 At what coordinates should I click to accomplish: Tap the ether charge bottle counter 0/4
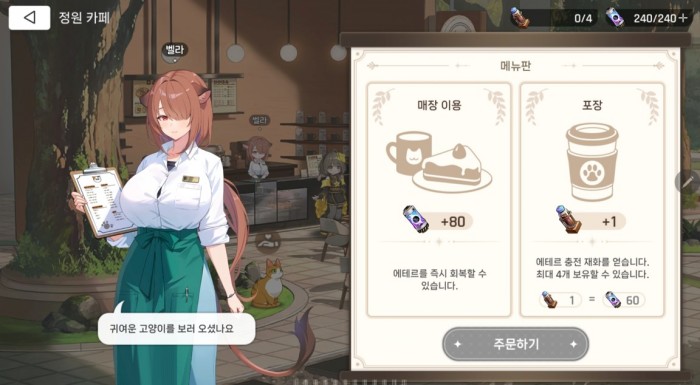pos(554,18)
